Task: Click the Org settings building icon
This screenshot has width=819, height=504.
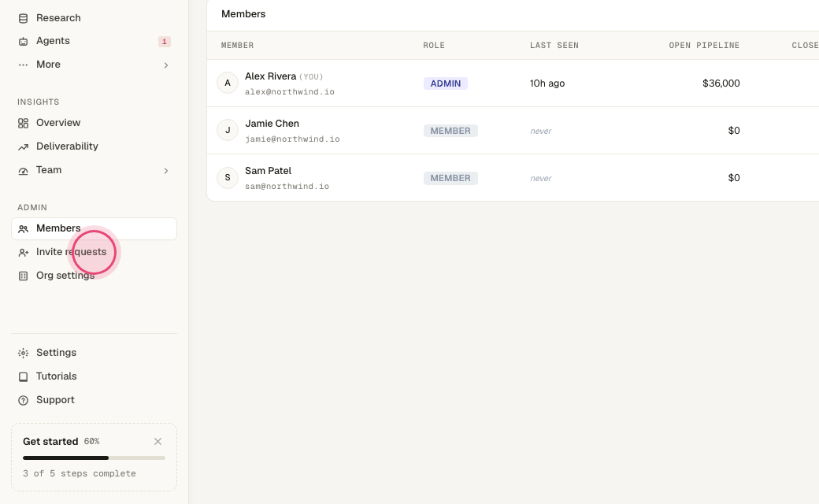Action: tap(23, 276)
